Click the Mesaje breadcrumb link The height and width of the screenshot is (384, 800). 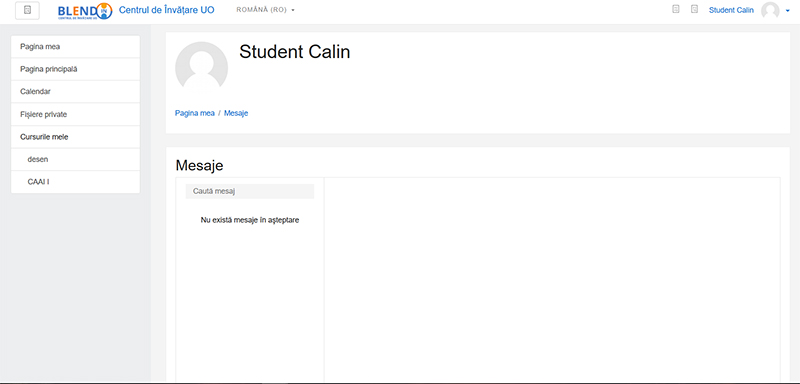coord(236,113)
